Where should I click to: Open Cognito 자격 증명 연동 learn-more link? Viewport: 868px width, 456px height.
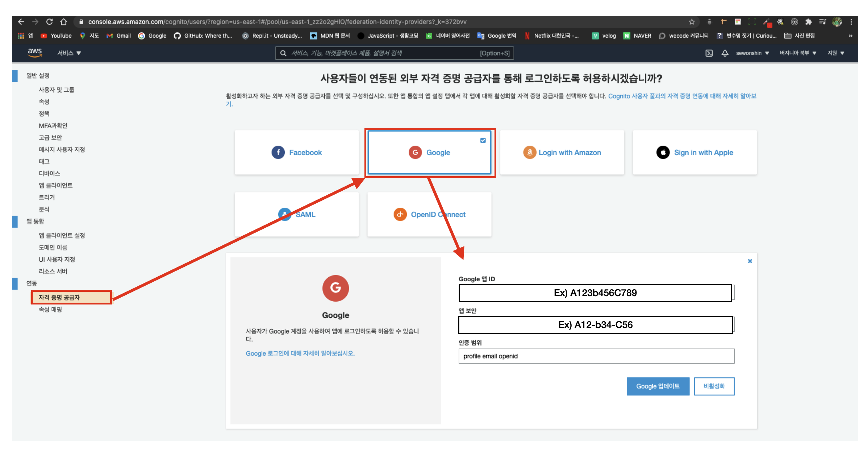click(682, 96)
